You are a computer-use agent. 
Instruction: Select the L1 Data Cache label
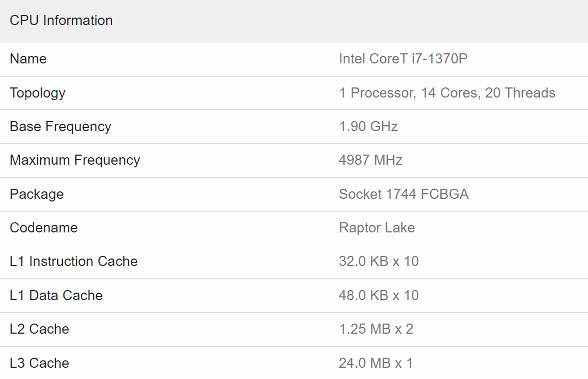click(x=56, y=295)
